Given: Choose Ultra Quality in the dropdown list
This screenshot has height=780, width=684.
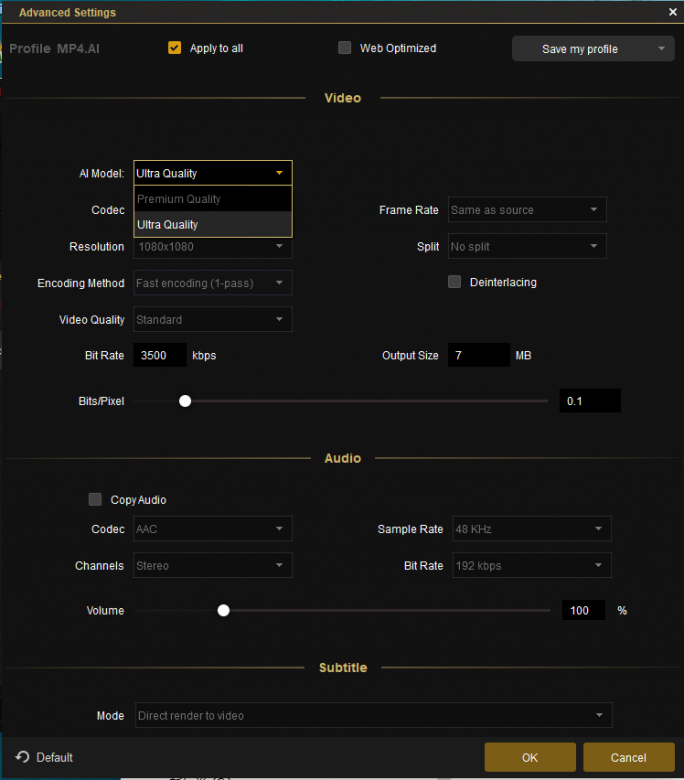Looking at the screenshot, I should pos(213,225).
